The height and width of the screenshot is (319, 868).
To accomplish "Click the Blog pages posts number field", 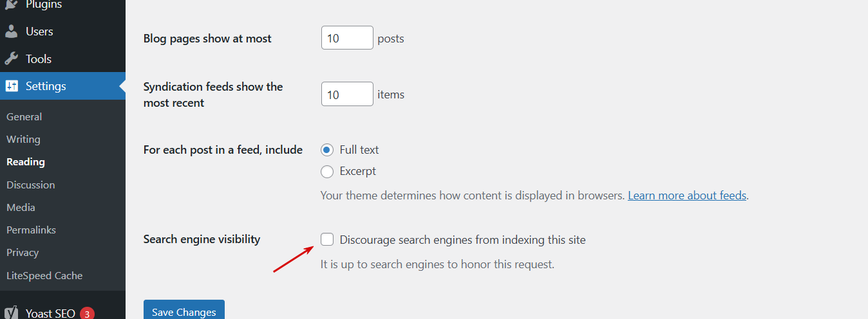I will pos(347,38).
